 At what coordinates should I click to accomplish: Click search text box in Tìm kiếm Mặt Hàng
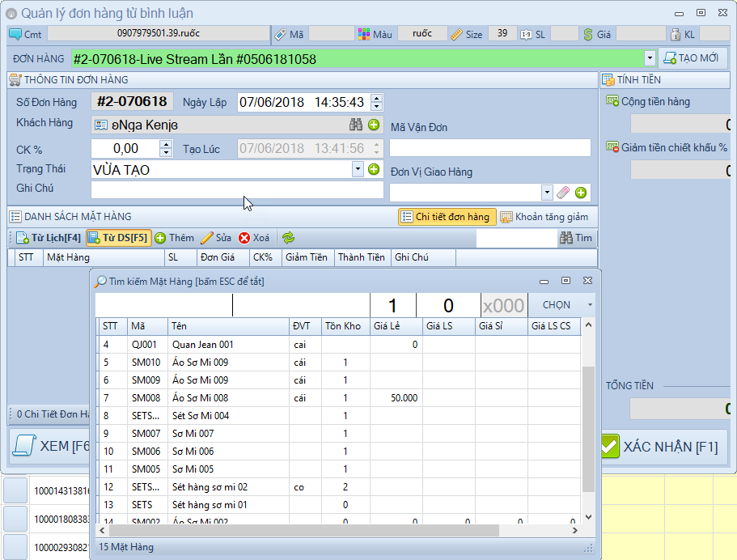pos(232,306)
